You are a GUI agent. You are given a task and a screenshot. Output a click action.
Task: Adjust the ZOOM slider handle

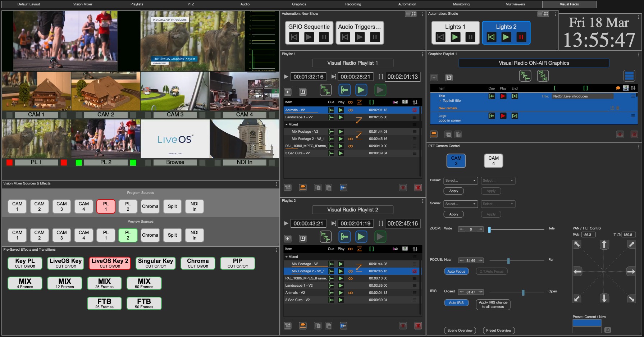489,229
